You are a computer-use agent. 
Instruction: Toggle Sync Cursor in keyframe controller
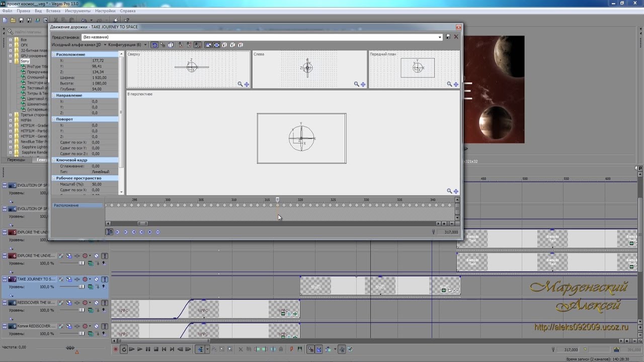tap(109, 232)
